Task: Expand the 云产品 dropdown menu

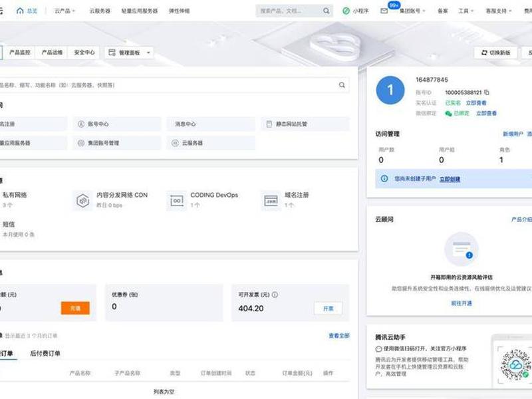Action: (x=65, y=11)
